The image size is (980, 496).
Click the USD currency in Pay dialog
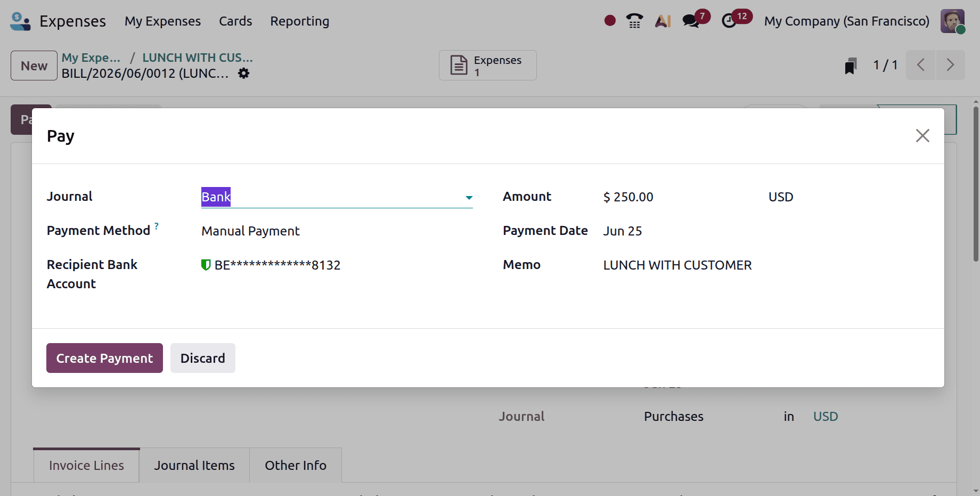click(781, 197)
